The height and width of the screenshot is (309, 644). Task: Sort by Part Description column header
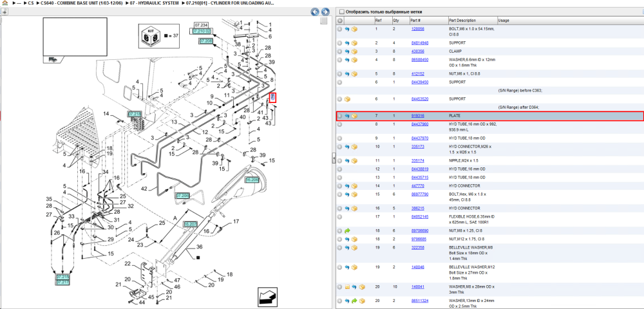click(462, 21)
